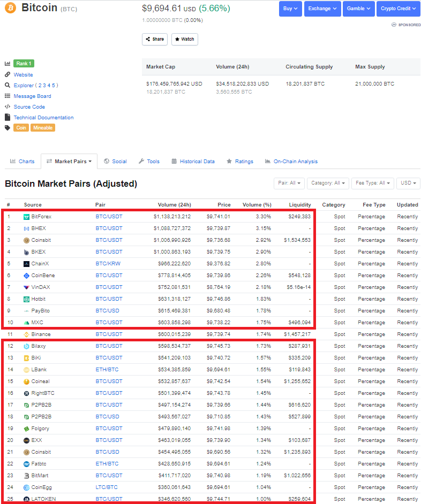Image resolution: width=421 pixels, height=504 pixels.
Task: Open ETH/BTC pair in LBank row
Action: click(x=107, y=370)
